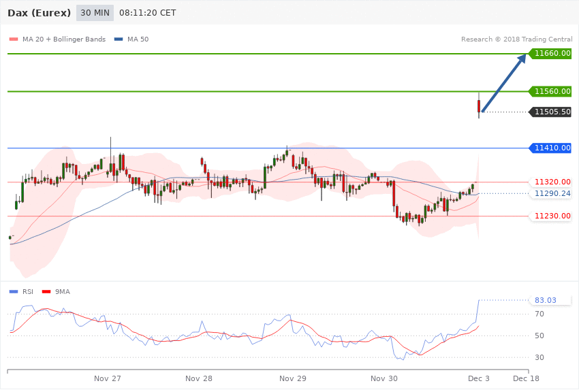The height and width of the screenshot is (392, 579).
Task: Click the Dec 18 date axis label
Action: click(x=526, y=378)
